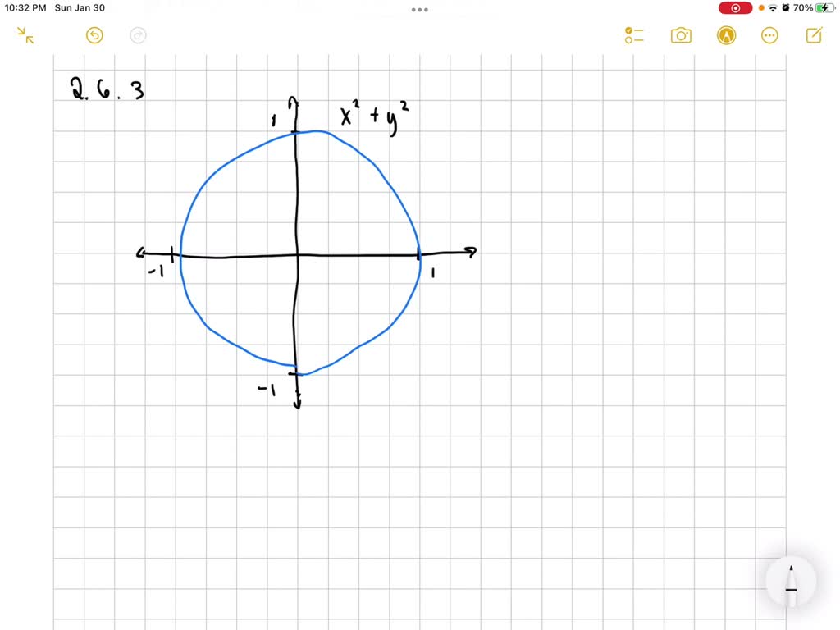
Task: Toggle off the highlighted Markup mode
Action: click(726, 35)
